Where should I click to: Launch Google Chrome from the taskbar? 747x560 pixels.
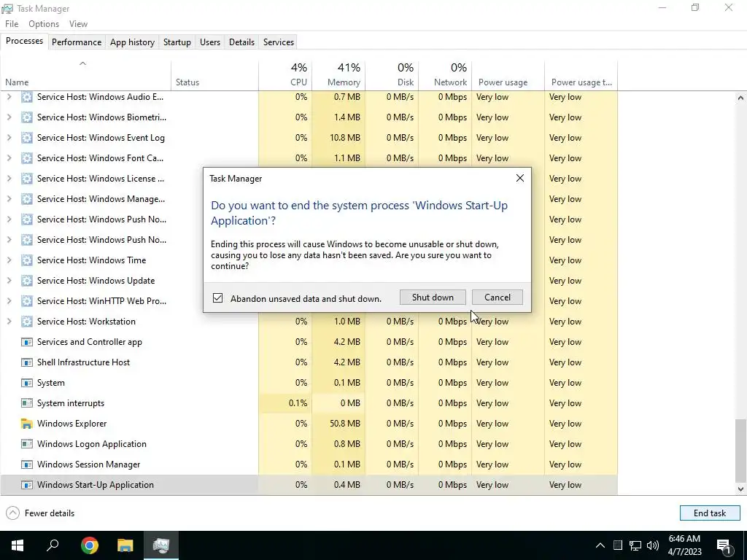click(x=89, y=545)
